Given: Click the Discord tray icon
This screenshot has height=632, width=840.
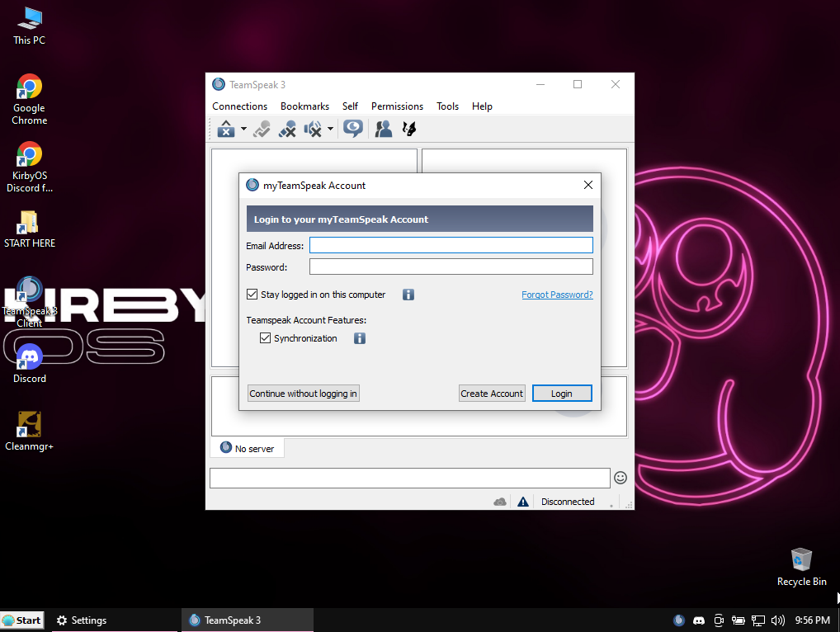Looking at the screenshot, I should click(699, 620).
